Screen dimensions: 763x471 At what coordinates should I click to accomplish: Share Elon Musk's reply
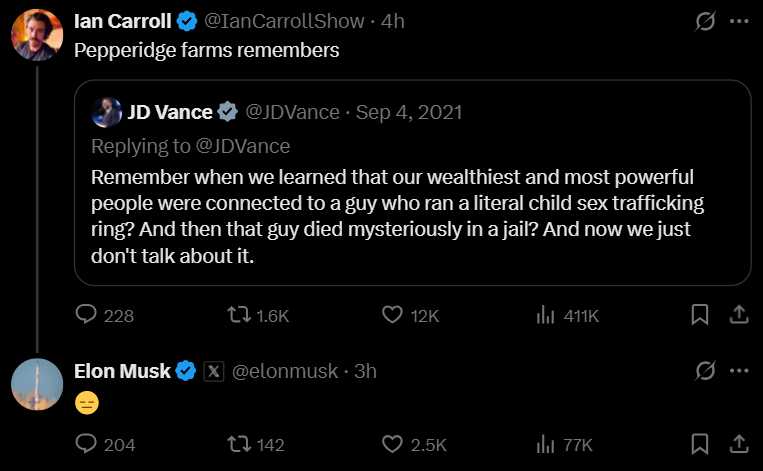click(x=739, y=444)
